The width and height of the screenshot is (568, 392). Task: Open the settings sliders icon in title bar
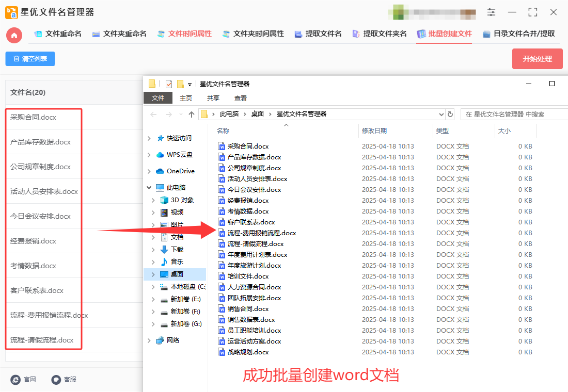point(491,12)
